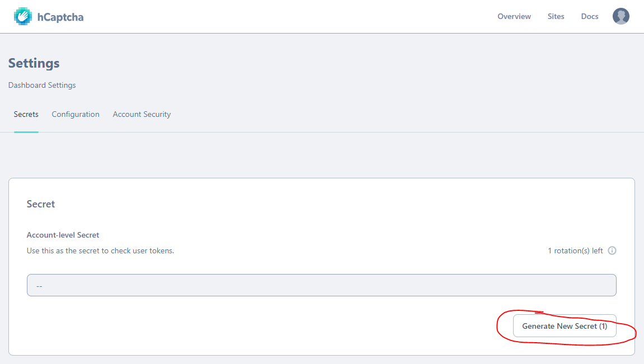Switch to the Configuration tab
644x364 pixels.
click(76, 114)
